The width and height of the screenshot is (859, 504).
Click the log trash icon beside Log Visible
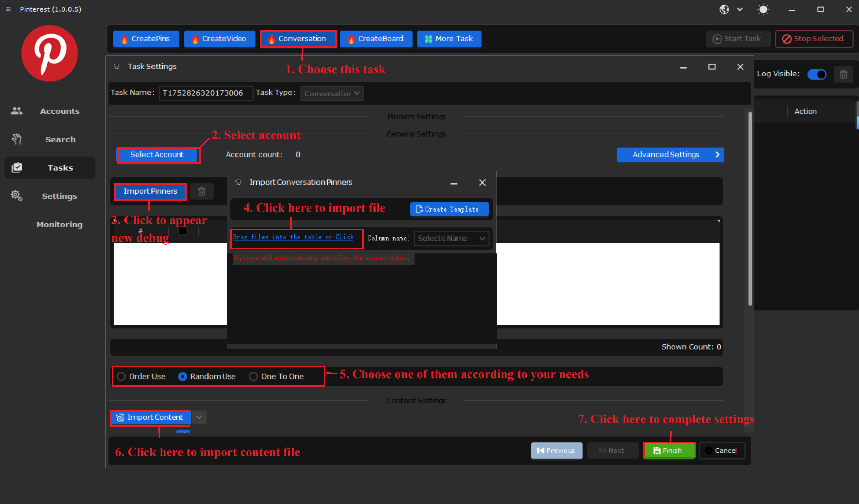(843, 74)
